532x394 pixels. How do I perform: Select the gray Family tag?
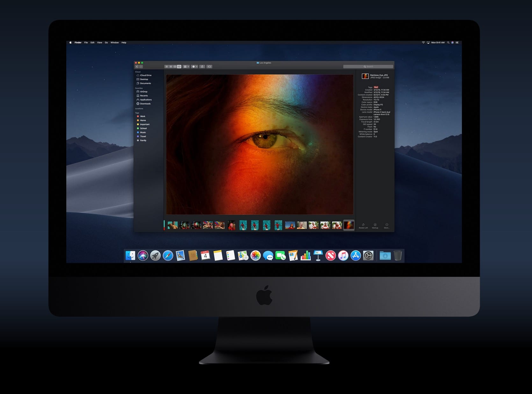(141, 141)
